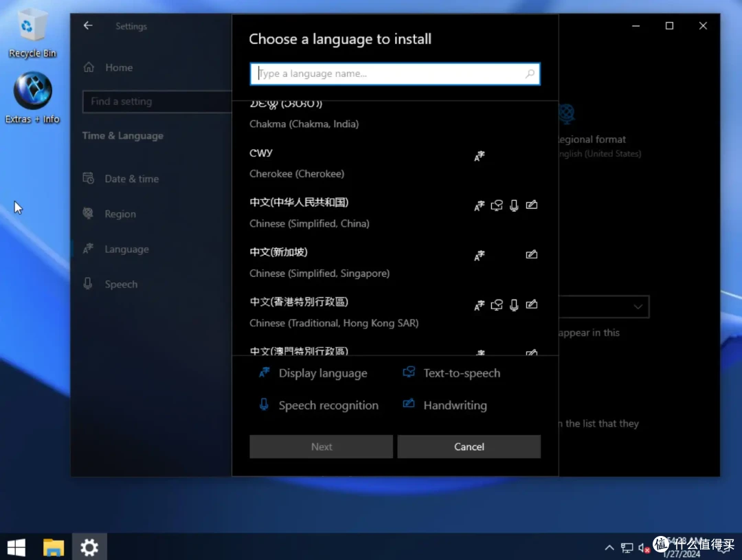Close the Settings window
Screen dimensions: 742x560
[704, 26]
